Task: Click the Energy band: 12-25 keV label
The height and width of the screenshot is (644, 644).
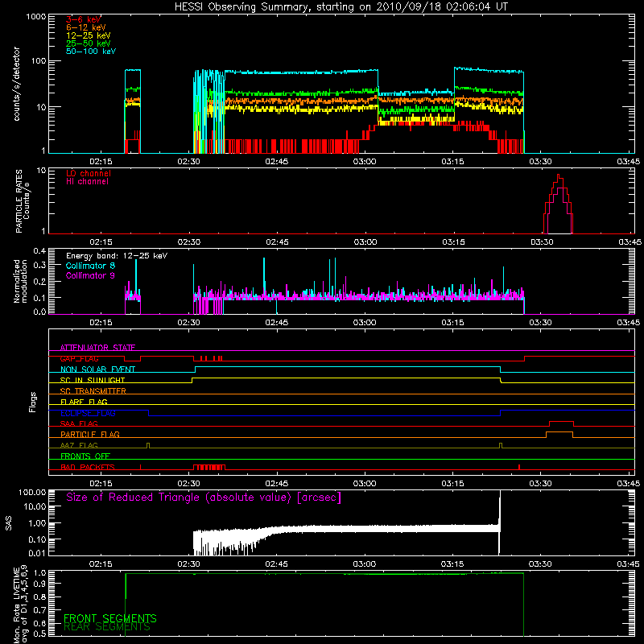Action: point(117,256)
